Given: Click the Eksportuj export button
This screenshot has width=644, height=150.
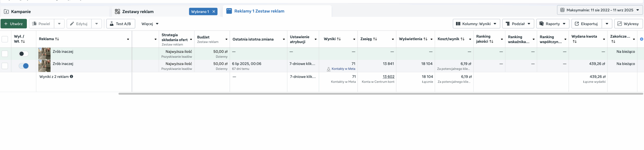Looking at the screenshot, I should click(x=586, y=24).
